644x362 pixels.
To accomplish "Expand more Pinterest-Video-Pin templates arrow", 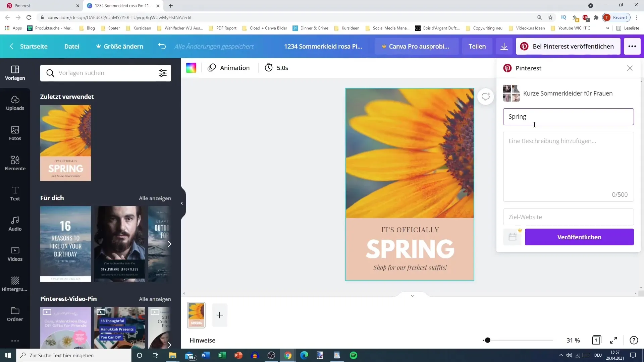I will (x=169, y=345).
